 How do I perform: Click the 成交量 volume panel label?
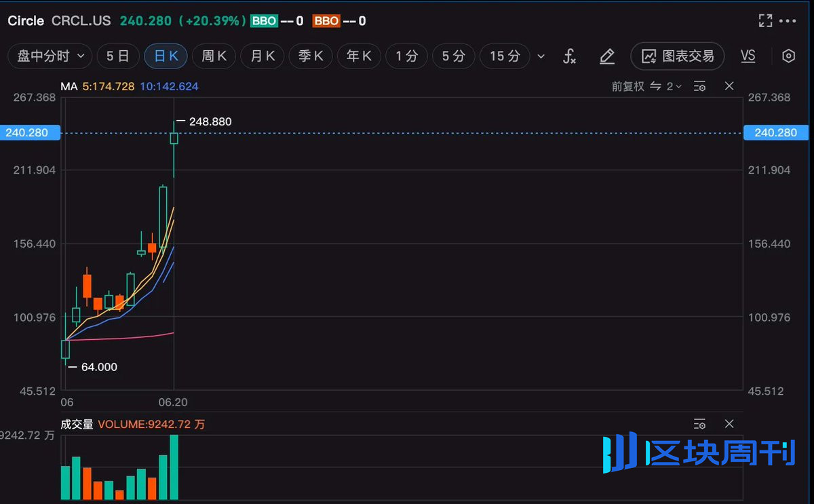coord(77,424)
